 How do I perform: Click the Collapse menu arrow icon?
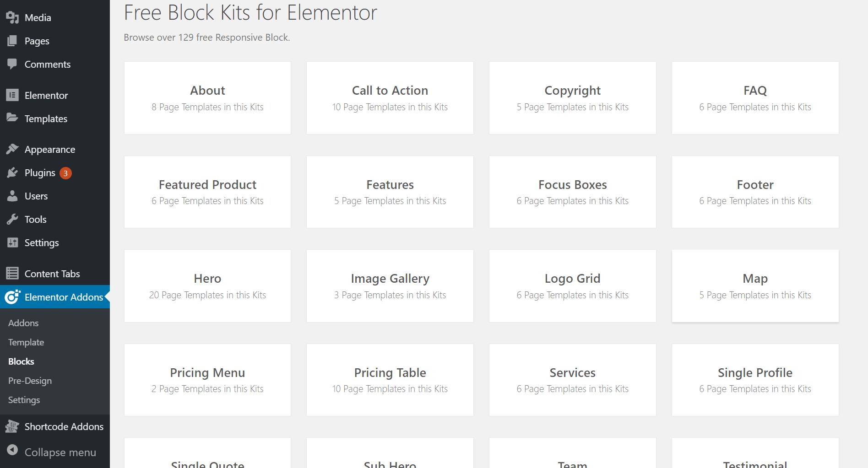pyautogui.click(x=12, y=450)
